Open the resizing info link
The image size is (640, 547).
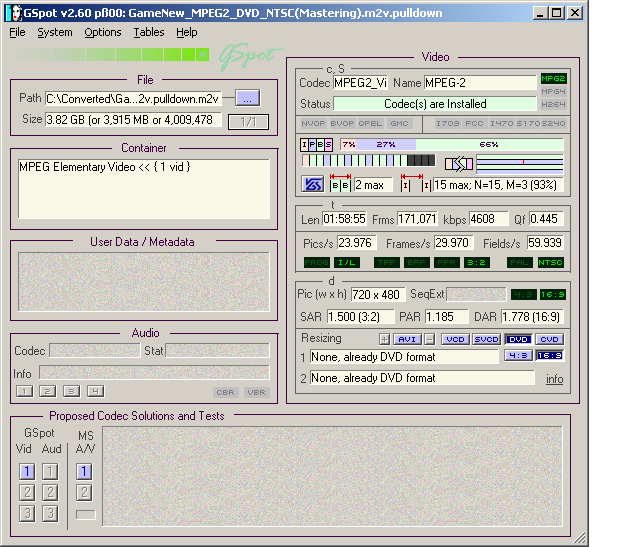click(x=555, y=379)
